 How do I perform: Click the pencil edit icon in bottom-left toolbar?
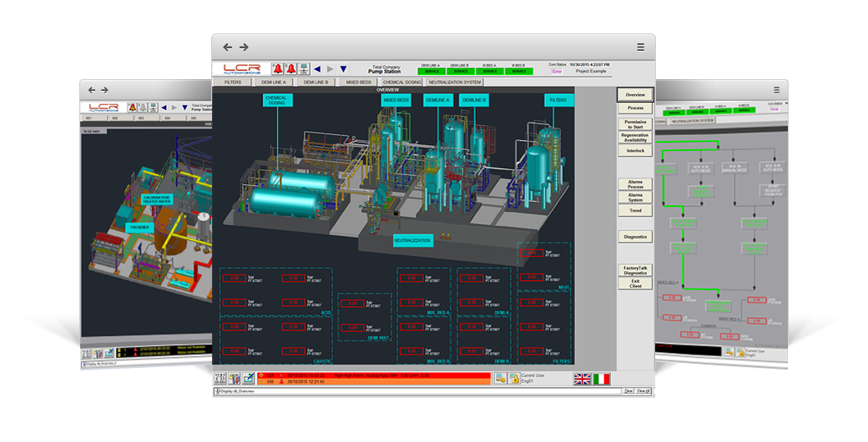(x=247, y=379)
